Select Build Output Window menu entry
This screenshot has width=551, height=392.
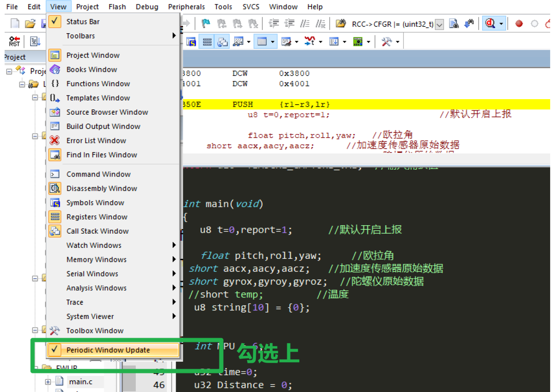click(113, 126)
